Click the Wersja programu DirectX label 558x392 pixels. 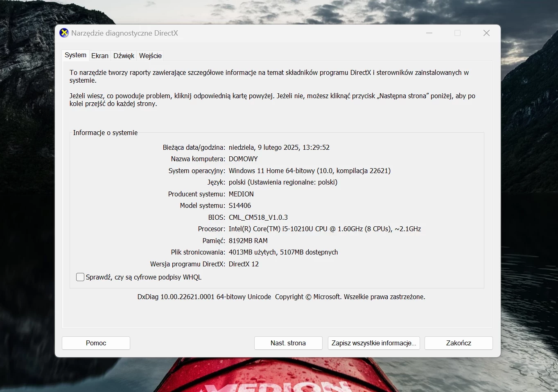point(188,264)
